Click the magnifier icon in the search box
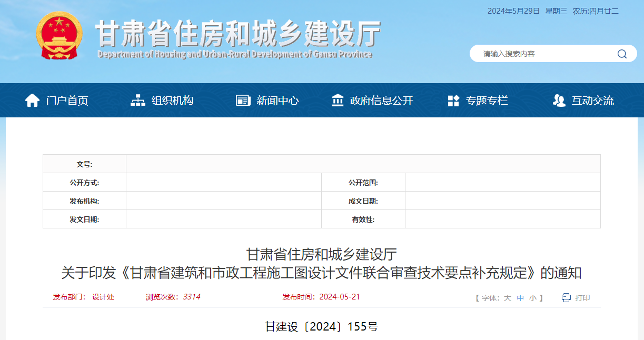The width and height of the screenshot is (644, 340). pos(621,54)
